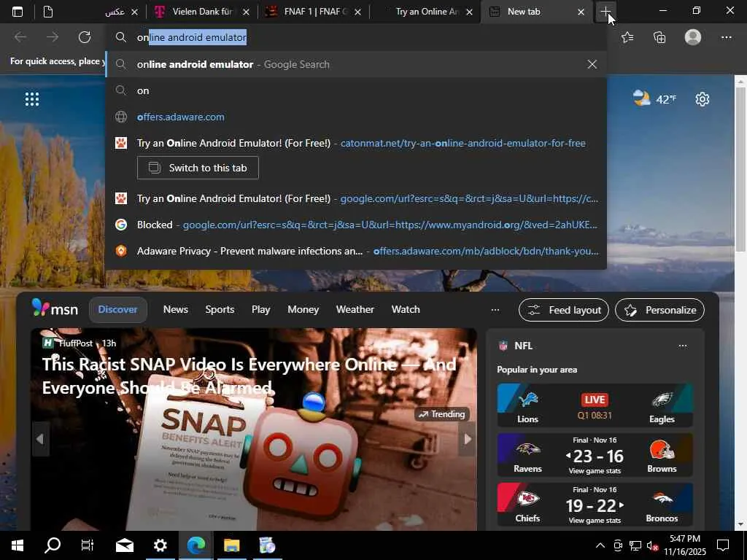Image resolution: width=747 pixels, height=560 pixels.
Task: Show next story with right arrow
Action: 468,439
